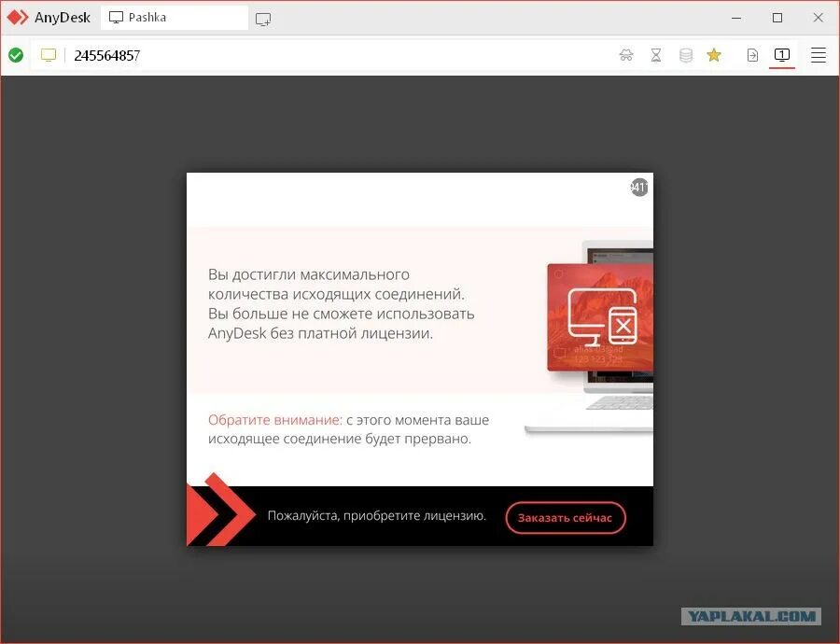Maximize the AnyDesk window

(x=777, y=18)
